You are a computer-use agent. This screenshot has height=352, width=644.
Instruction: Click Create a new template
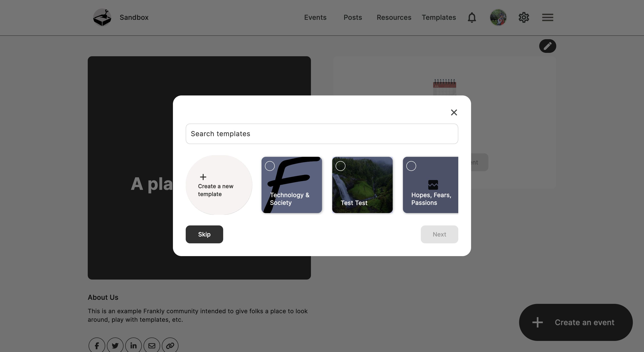coord(219,185)
